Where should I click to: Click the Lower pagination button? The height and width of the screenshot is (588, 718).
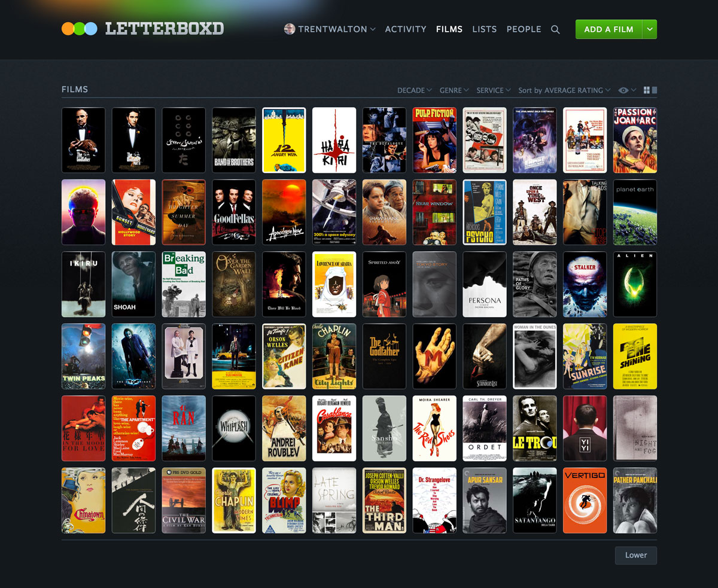click(x=635, y=555)
